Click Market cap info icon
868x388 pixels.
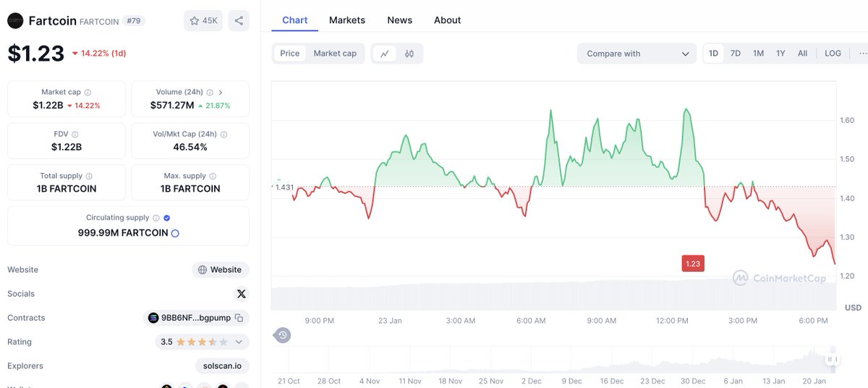[x=88, y=93]
